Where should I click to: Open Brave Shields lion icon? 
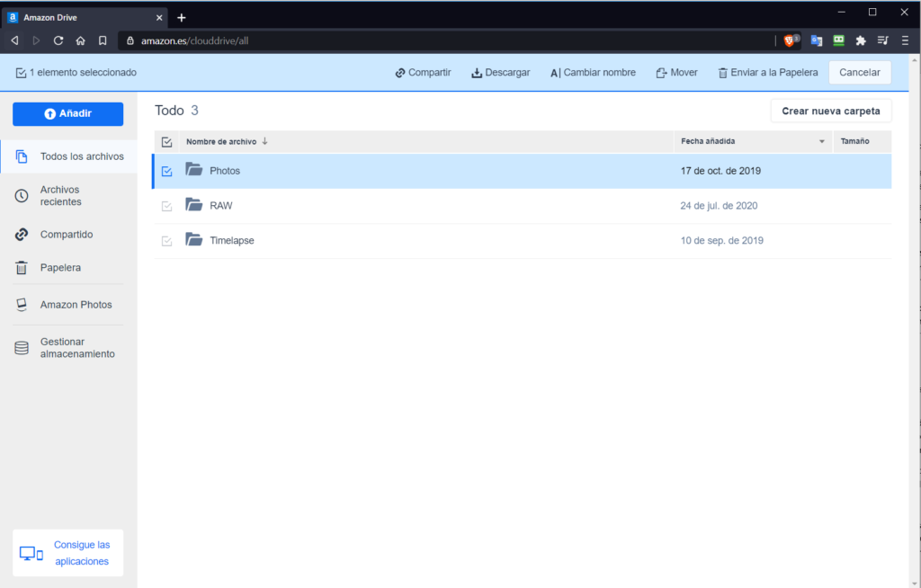pos(791,40)
